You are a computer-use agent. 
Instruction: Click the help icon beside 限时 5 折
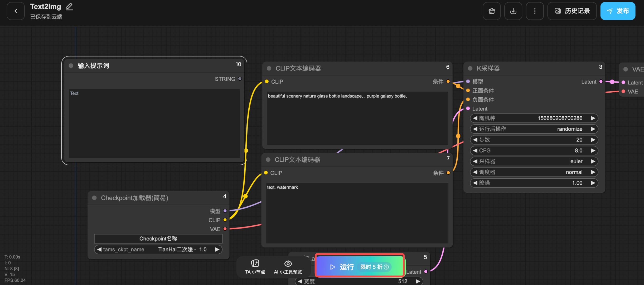(x=386, y=267)
